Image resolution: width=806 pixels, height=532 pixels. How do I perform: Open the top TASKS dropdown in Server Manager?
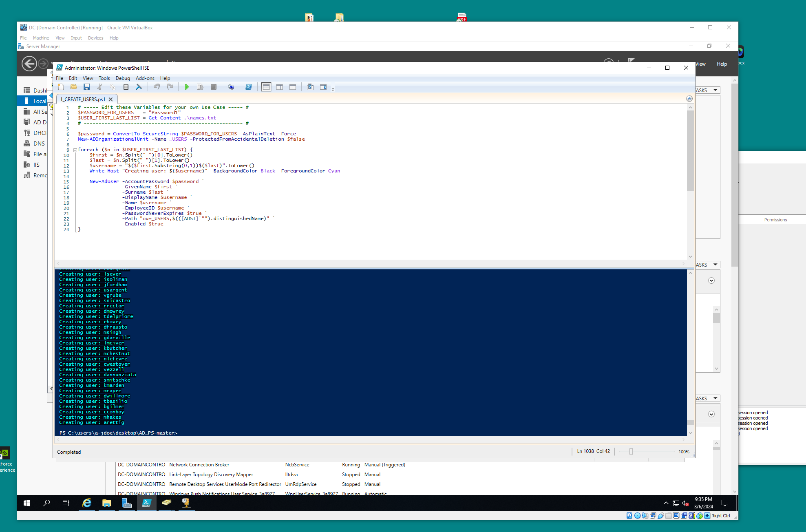click(708, 90)
